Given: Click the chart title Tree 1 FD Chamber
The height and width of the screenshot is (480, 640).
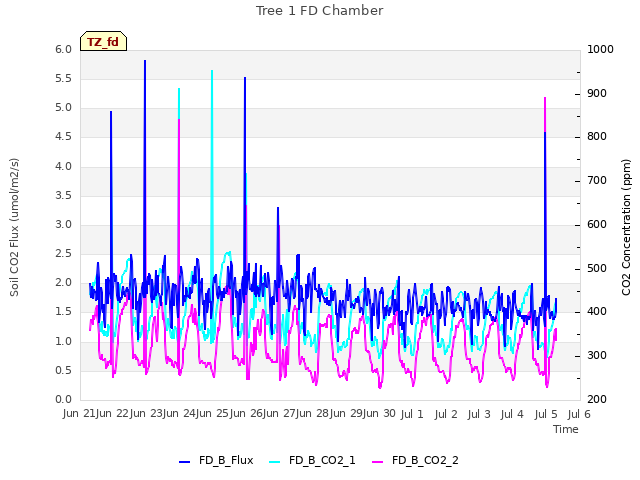Looking at the screenshot, I should click(x=320, y=11).
